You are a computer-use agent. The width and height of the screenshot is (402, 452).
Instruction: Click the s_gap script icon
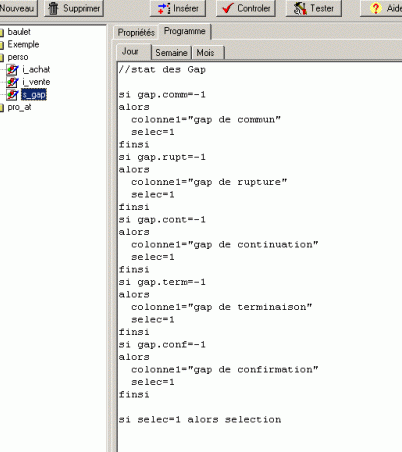tap(13, 95)
